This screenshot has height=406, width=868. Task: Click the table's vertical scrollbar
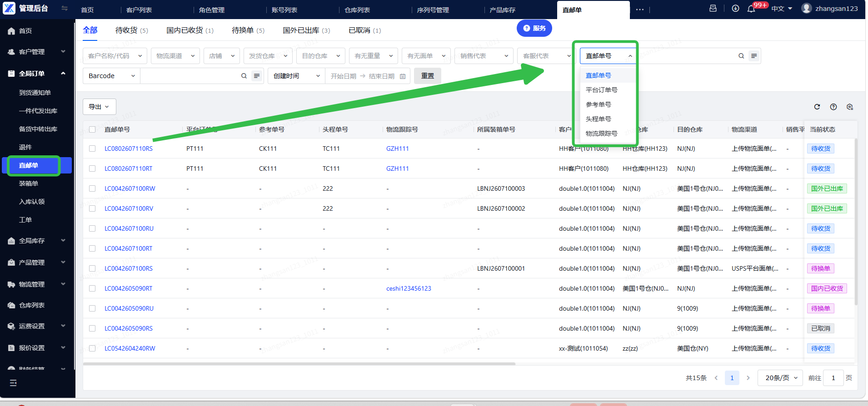(x=856, y=222)
